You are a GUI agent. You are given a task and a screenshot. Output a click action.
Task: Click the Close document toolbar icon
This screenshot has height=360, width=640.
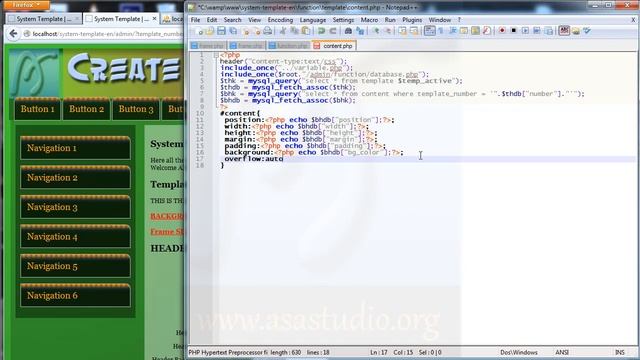pos(245,31)
